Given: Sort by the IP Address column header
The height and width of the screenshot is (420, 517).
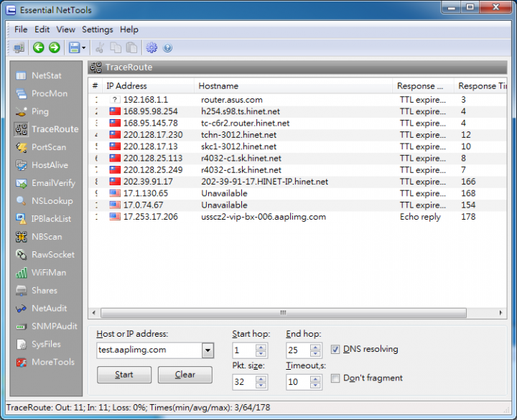Looking at the screenshot, I should pos(148,86).
